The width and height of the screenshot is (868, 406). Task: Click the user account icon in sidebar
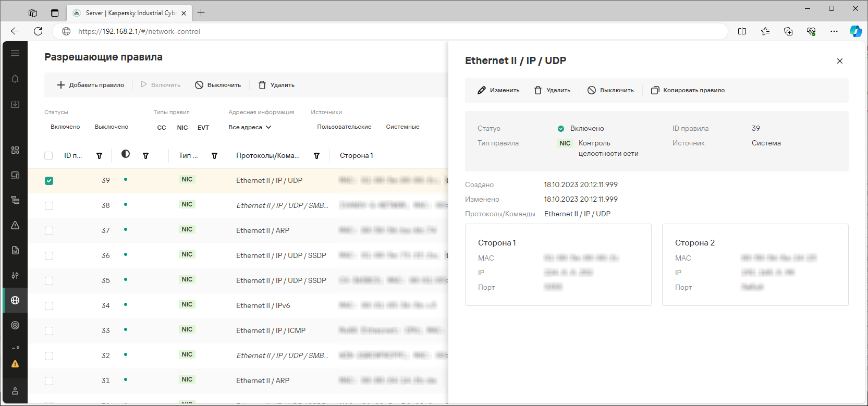[15, 391]
